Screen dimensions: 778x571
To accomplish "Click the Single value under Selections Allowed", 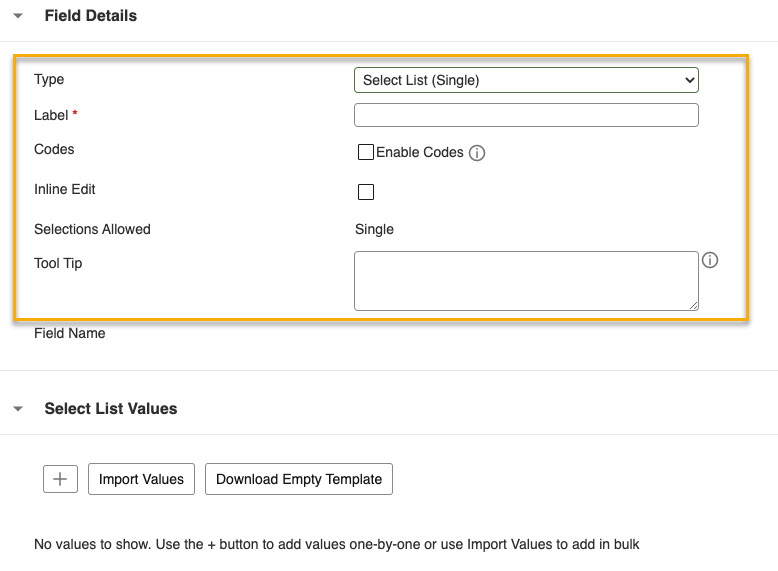I will (374, 229).
